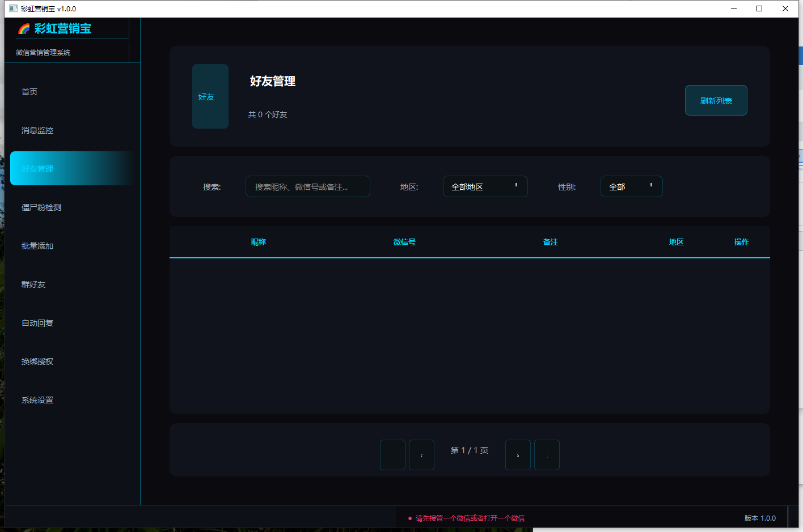This screenshot has width=803, height=532.
Task: Click the 地区: filter label
Action: pyautogui.click(x=409, y=187)
